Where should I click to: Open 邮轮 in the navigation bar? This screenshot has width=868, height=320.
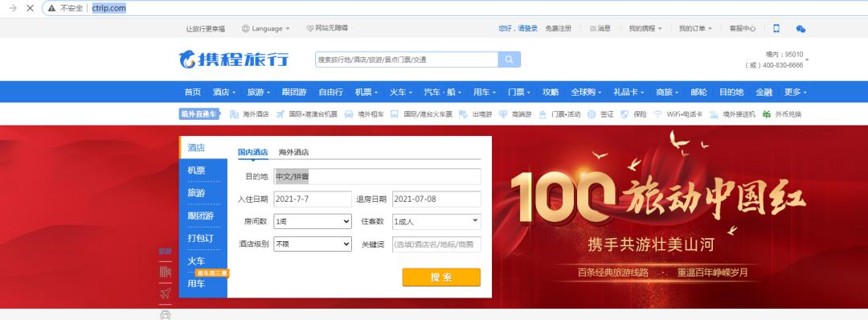coord(698,92)
